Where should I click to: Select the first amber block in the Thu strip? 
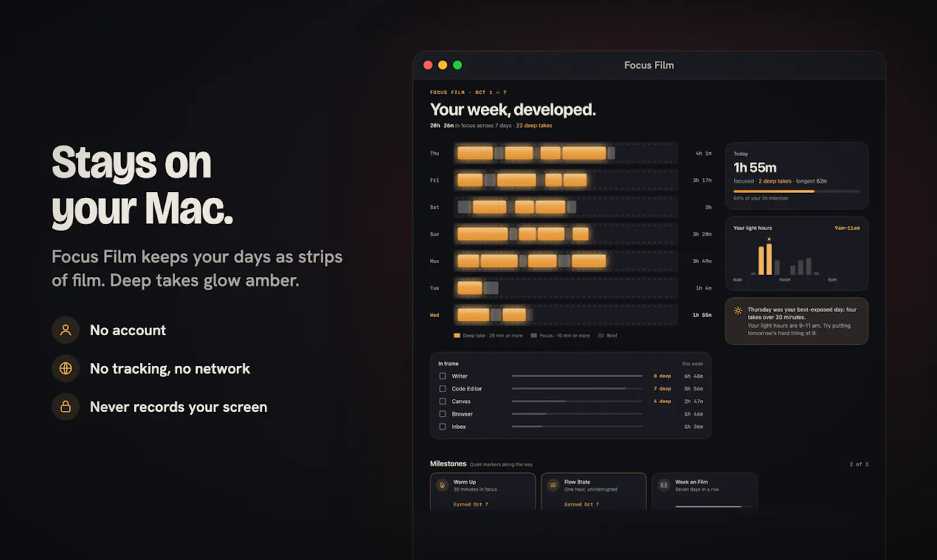click(x=475, y=153)
